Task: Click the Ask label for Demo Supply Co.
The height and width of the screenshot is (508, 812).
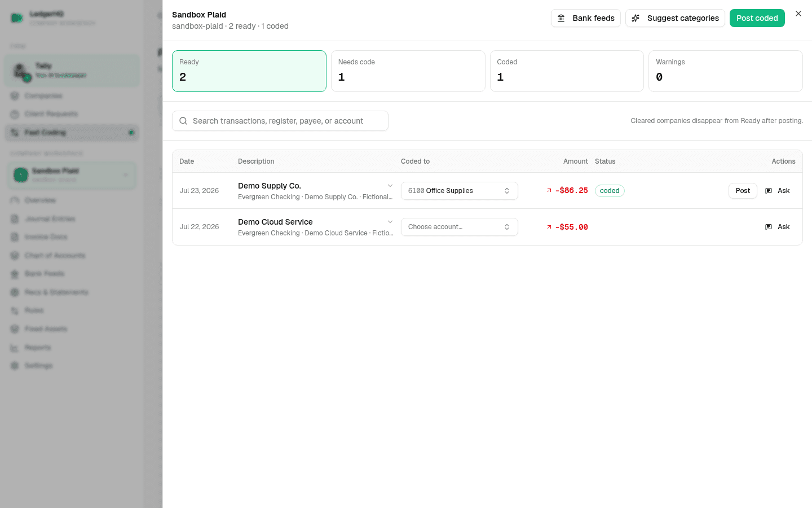Action: [x=784, y=191]
